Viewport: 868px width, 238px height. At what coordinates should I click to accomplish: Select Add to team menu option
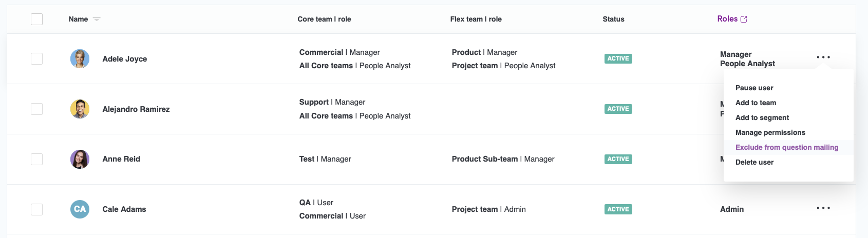pyautogui.click(x=756, y=103)
